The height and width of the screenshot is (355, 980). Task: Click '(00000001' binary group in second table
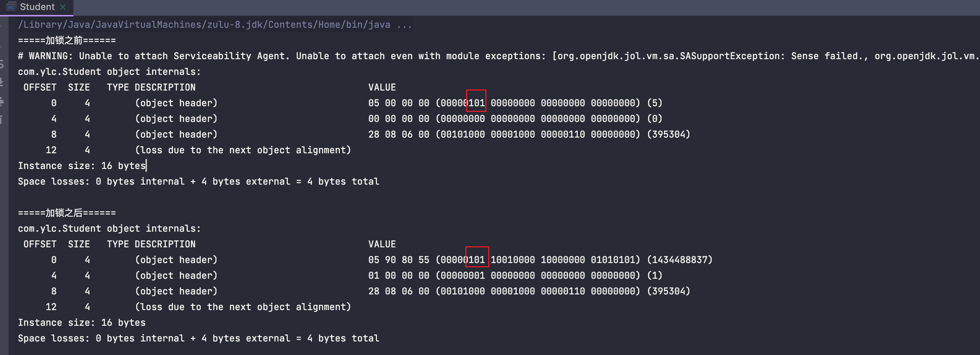tap(460, 276)
